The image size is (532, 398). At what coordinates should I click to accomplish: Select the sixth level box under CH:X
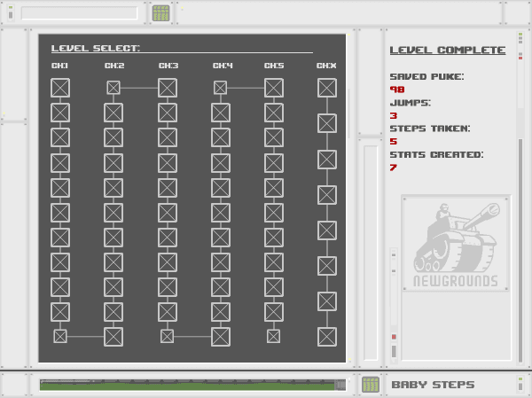[327, 266]
